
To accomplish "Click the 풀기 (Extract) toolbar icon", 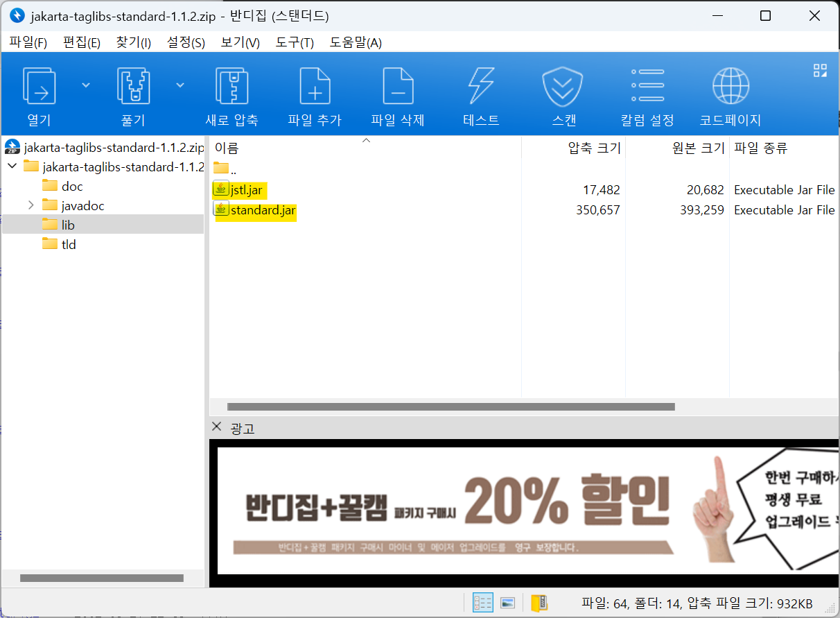I will (x=133, y=85).
